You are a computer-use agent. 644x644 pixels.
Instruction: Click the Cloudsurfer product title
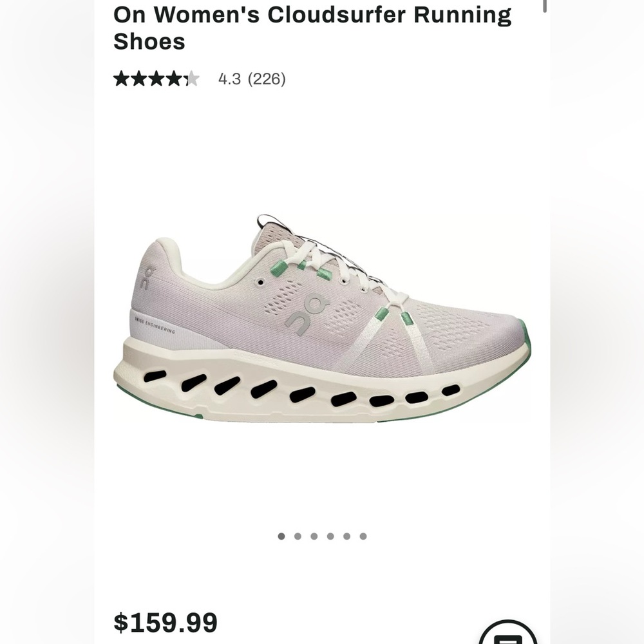click(311, 27)
